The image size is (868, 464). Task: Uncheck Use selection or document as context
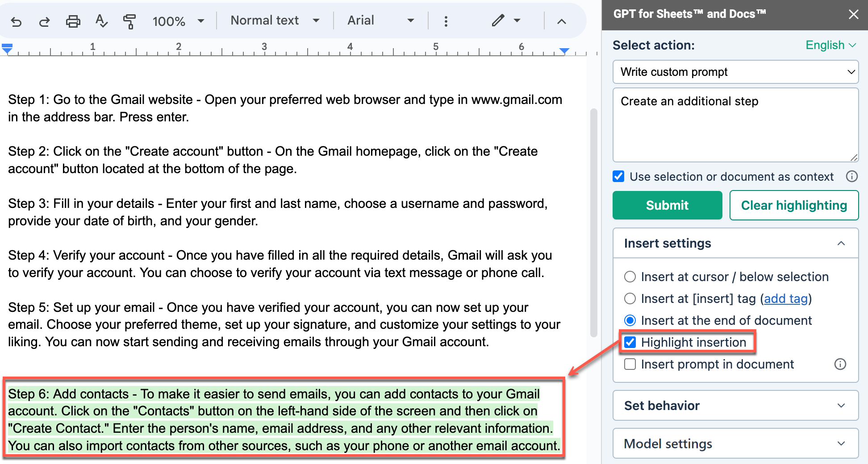pyautogui.click(x=618, y=177)
